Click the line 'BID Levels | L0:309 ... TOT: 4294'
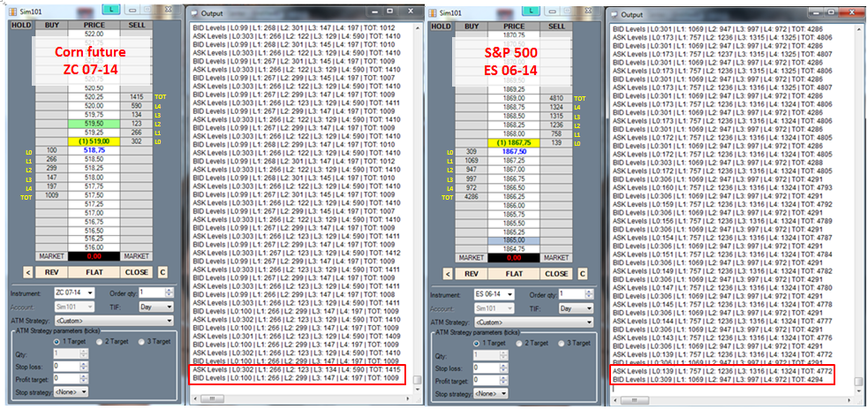This screenshot has height=410, width=868. [720, 380]
